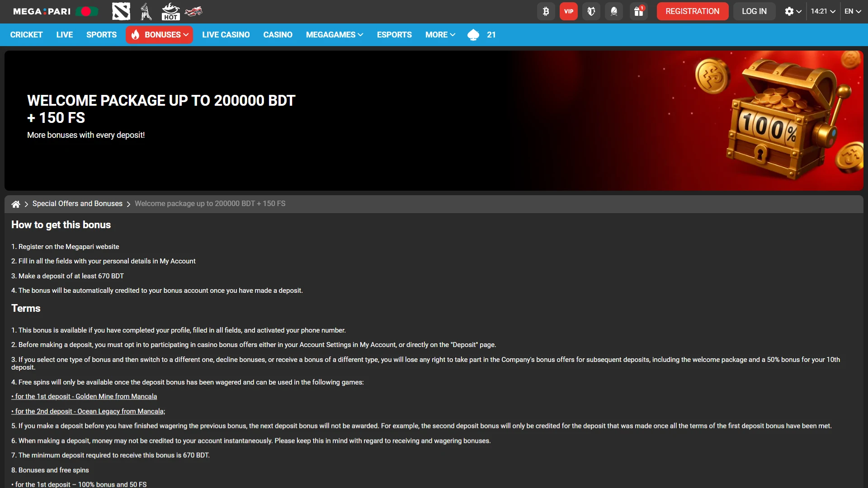
Task: Open the Dota 2 esports section
Action: 121,11
